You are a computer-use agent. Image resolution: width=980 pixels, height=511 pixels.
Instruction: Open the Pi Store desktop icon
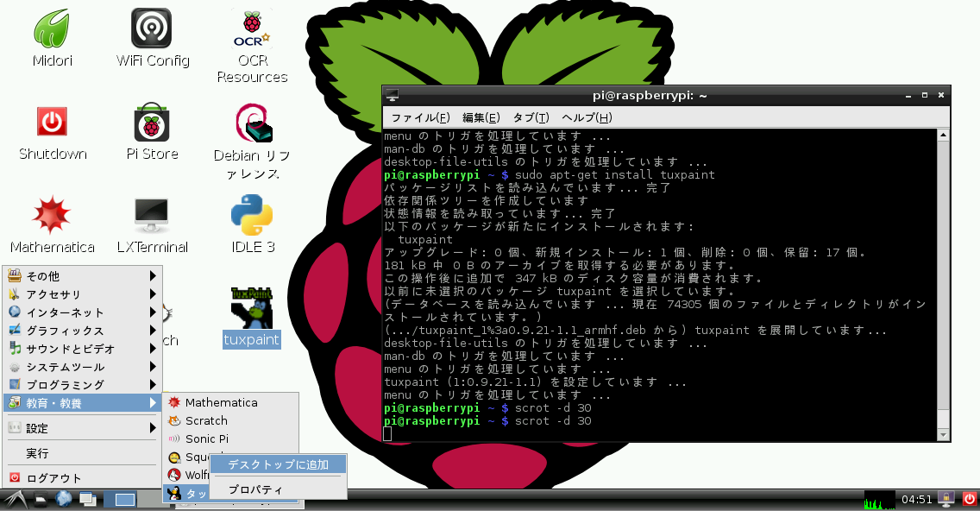(x=152, y=131)
